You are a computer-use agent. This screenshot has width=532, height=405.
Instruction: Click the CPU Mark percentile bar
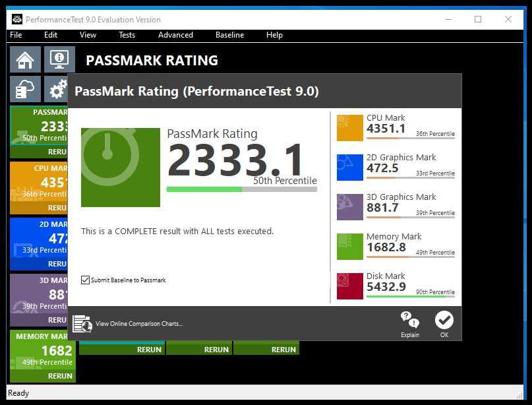pos(411,138)
